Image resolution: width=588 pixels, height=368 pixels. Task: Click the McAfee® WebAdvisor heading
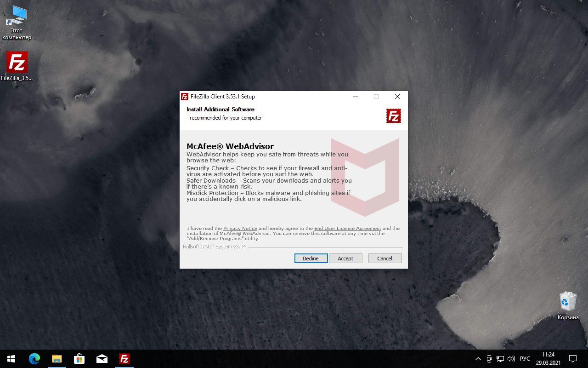coord(230,147)
